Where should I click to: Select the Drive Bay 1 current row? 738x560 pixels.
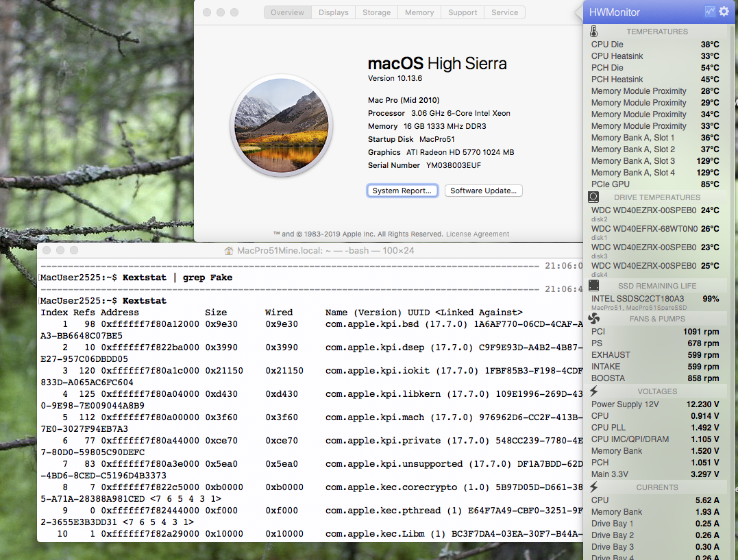(x=655, y=524)
